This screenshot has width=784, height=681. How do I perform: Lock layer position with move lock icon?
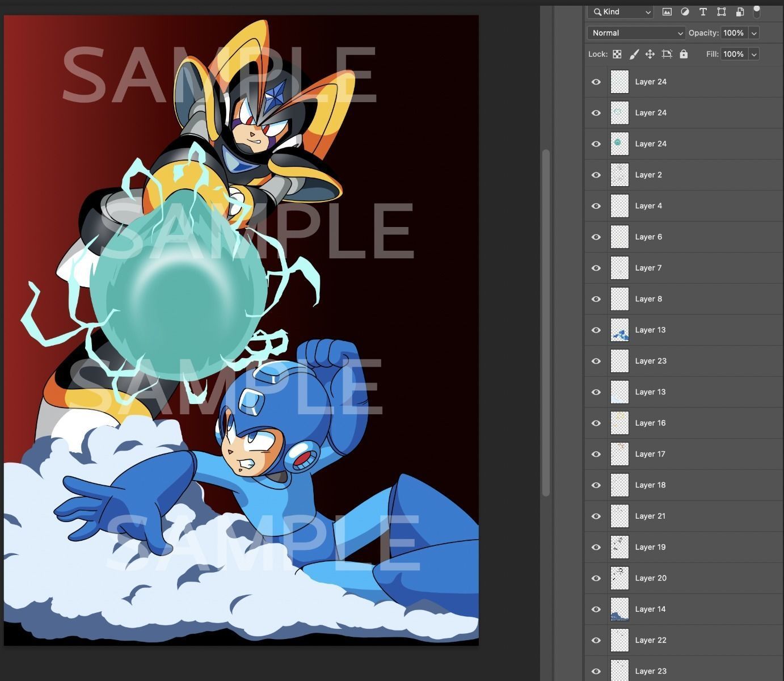click(650, 54)
